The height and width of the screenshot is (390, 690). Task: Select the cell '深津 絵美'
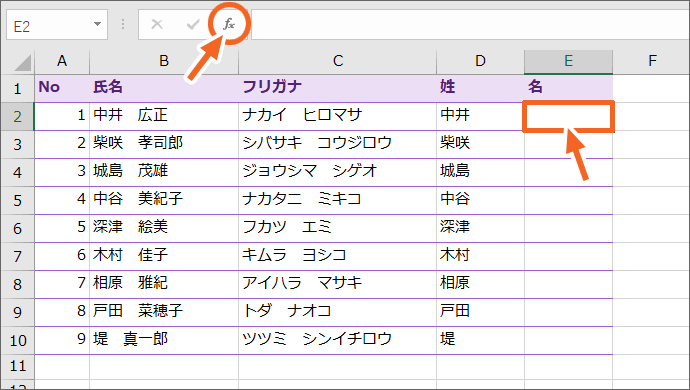click(x=164, y=228)
